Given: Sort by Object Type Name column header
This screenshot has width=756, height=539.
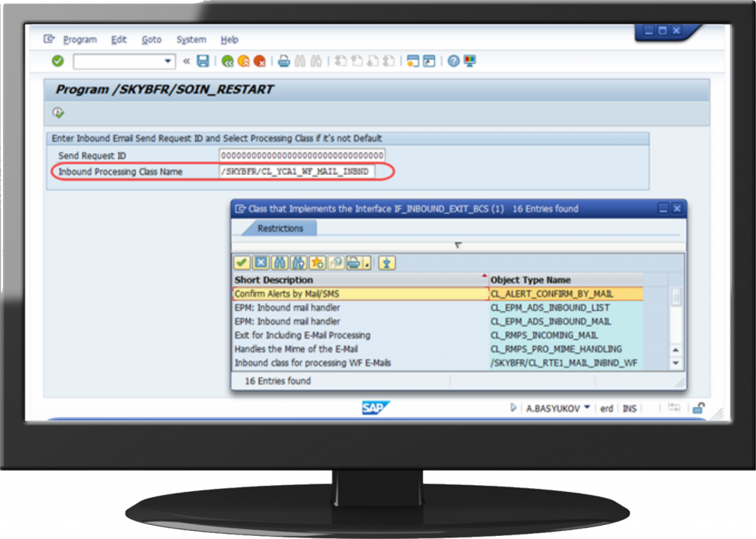Looking at the screenshot, I should pos(566,280).
